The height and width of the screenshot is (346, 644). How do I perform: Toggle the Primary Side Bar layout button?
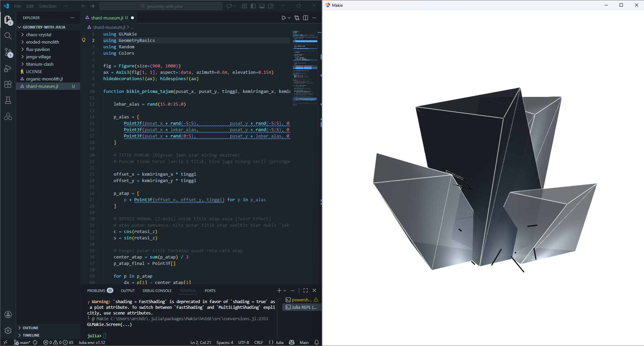point(253,6)
